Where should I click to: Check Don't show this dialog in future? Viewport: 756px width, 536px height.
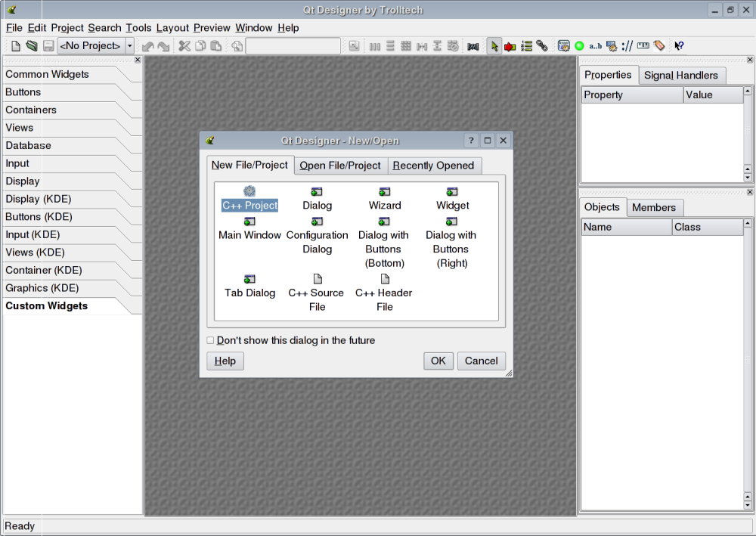(x=211, y=340)
